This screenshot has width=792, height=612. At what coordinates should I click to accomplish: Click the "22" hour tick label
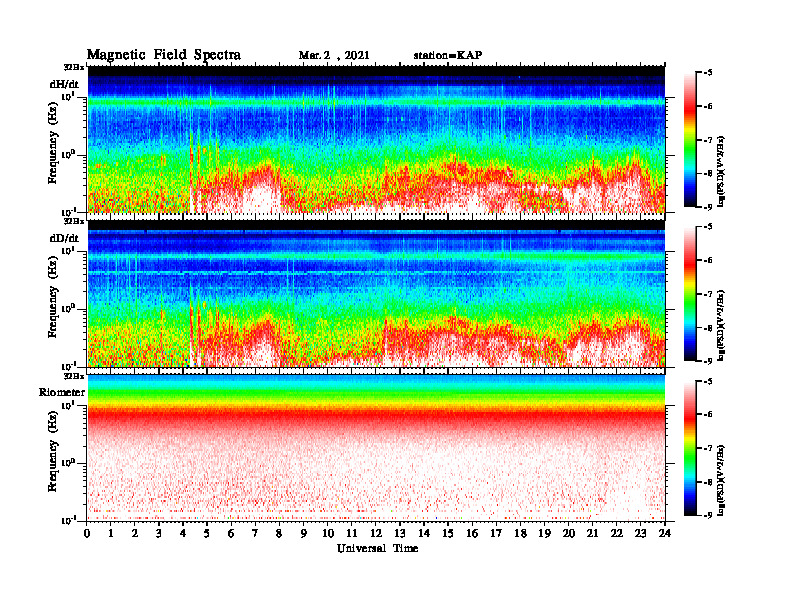pos(617,533)
